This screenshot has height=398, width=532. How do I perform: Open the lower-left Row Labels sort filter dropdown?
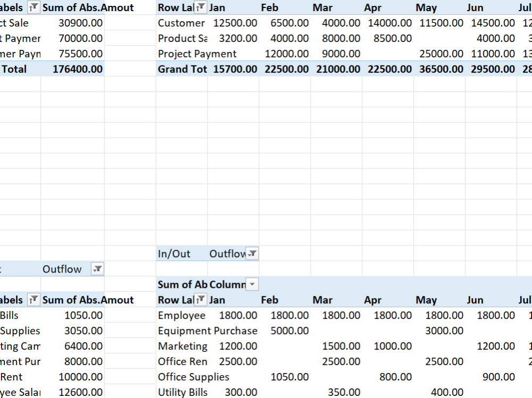pyautogui.click(x=33, y=300)
